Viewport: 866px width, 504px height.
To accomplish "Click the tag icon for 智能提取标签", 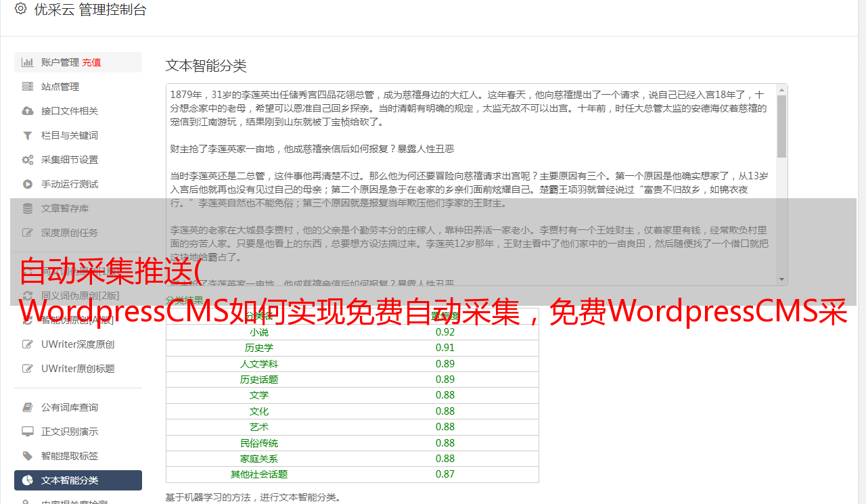I will click(x=28, y=456).
